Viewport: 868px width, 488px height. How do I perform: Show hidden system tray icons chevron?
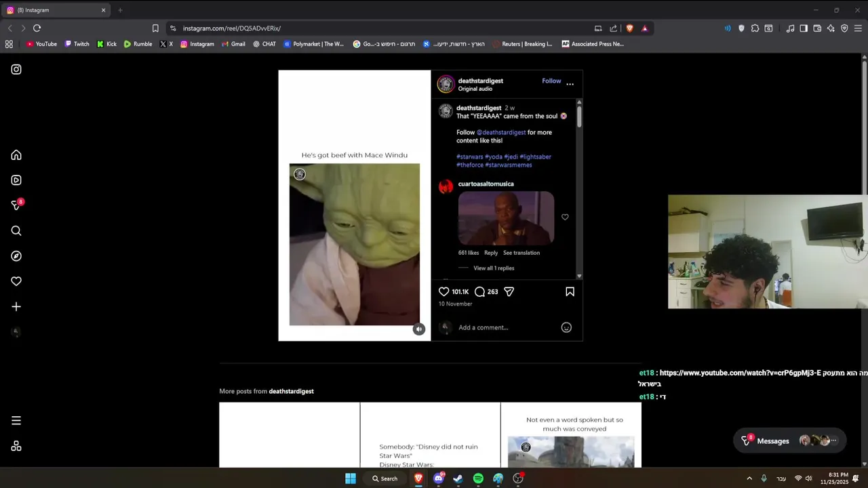749,479
